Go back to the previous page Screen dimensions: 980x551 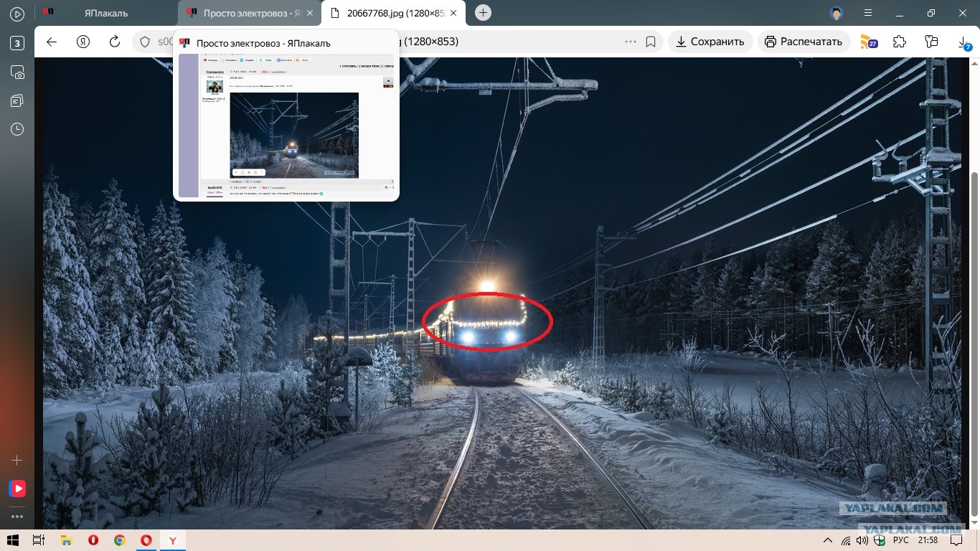(x=51, y=42)
